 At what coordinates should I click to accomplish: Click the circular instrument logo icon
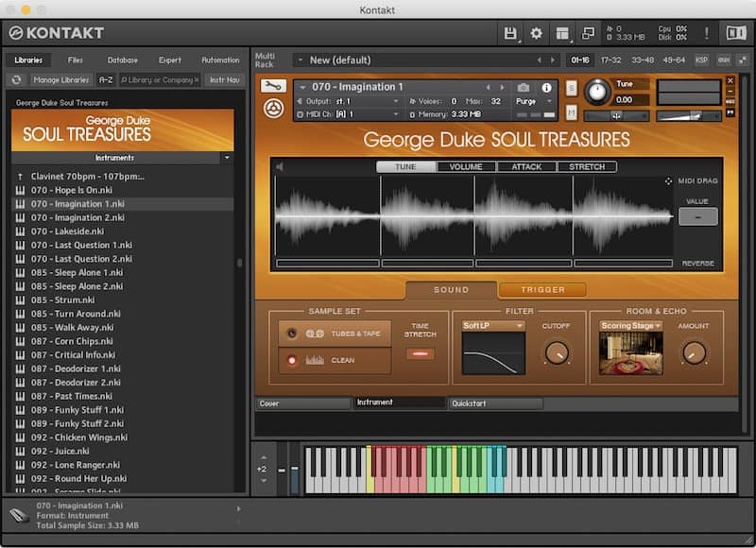pyautogui.click(x=273, y=108)
